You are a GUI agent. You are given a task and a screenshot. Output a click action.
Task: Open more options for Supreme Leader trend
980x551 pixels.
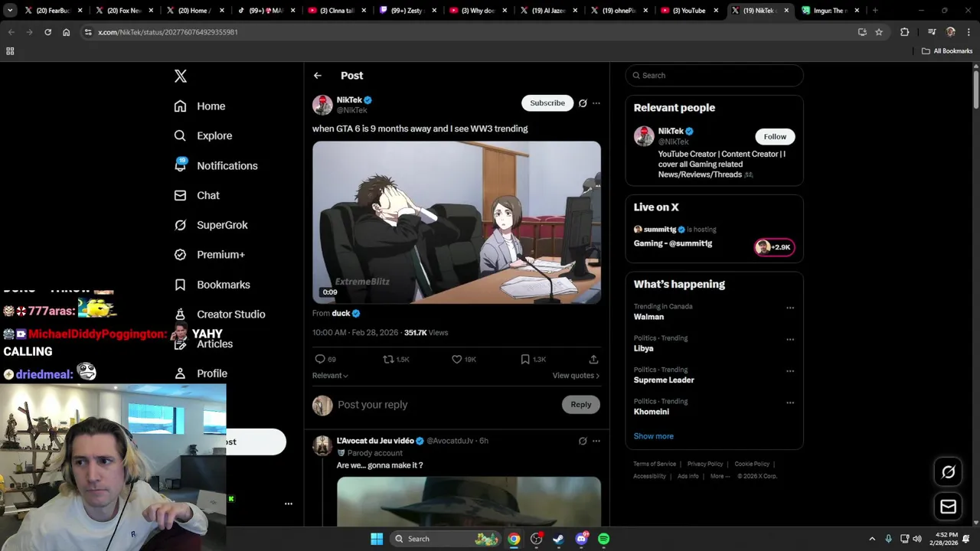(x=790, y=371)
